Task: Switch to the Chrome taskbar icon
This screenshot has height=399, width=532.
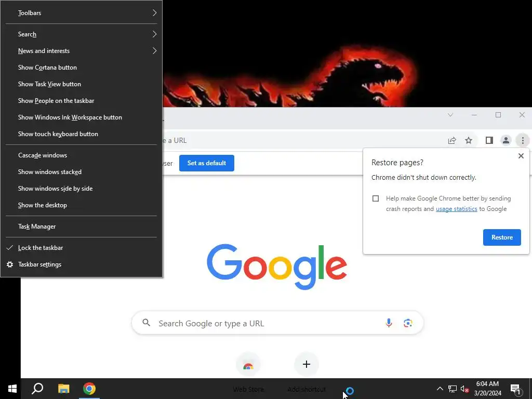Action: click(x=89, y=389)
